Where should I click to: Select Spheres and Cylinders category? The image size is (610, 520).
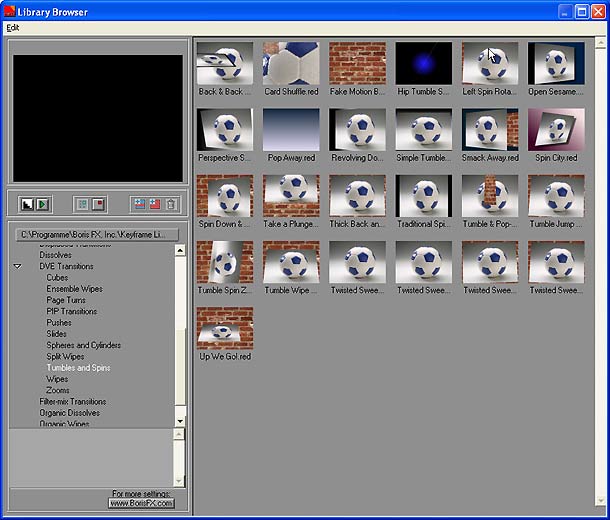[83, 345]
